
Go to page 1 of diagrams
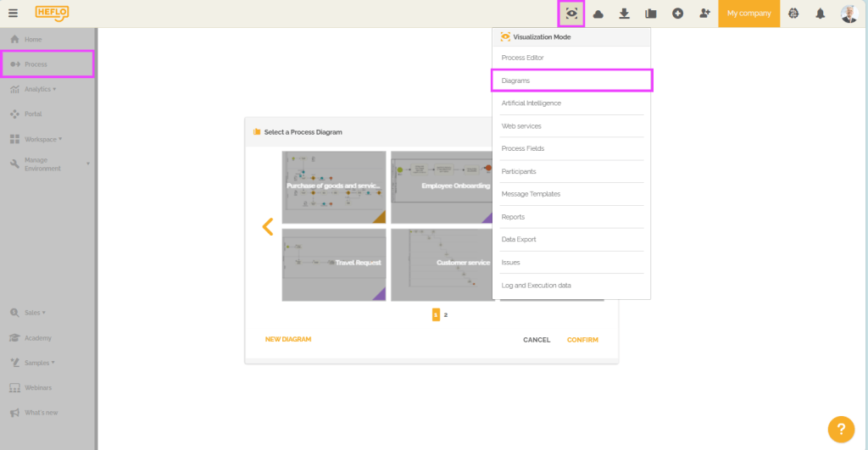[436, 315]
